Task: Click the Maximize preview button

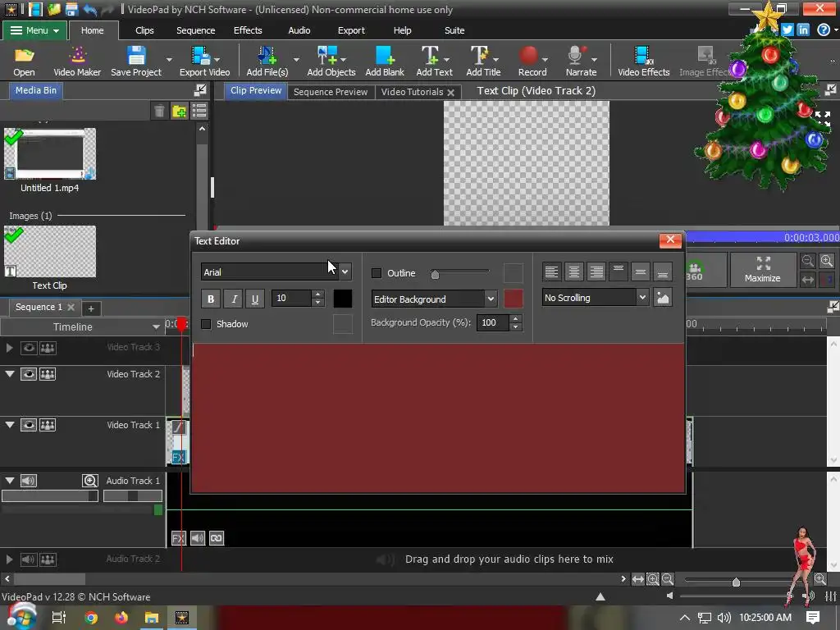Action: pos(762,269)
